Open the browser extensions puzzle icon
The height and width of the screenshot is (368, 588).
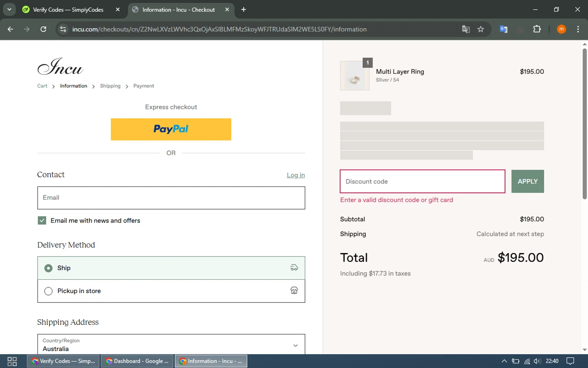coord(537,29)
